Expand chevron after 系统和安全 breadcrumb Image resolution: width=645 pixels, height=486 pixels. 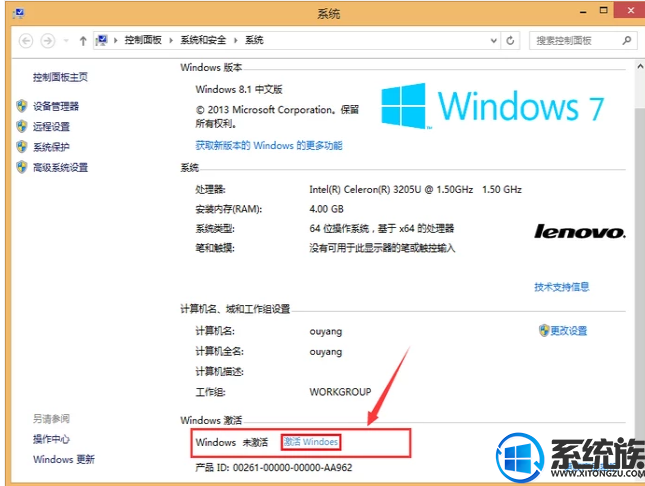pyautogui.click(x=236, y=40)
